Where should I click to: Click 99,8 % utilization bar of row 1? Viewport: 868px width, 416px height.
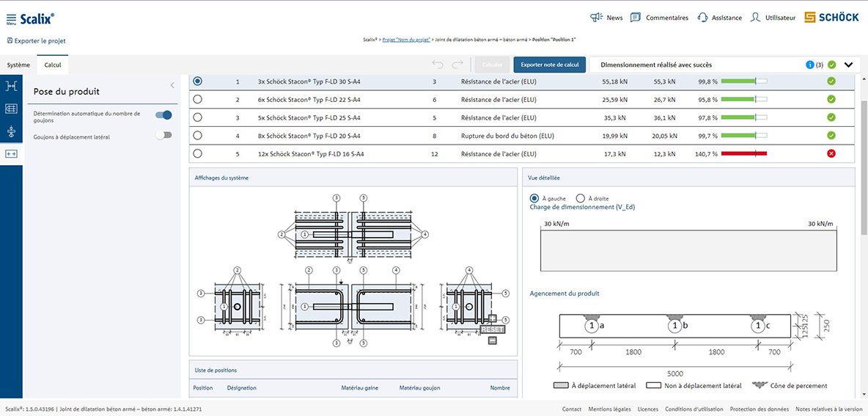744,81
